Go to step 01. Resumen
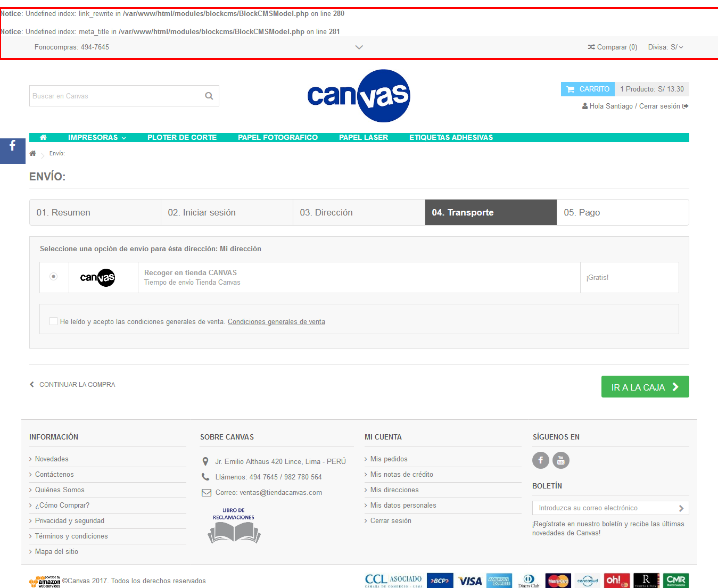Screen dimensions: 718x588 tap(95, 212)
